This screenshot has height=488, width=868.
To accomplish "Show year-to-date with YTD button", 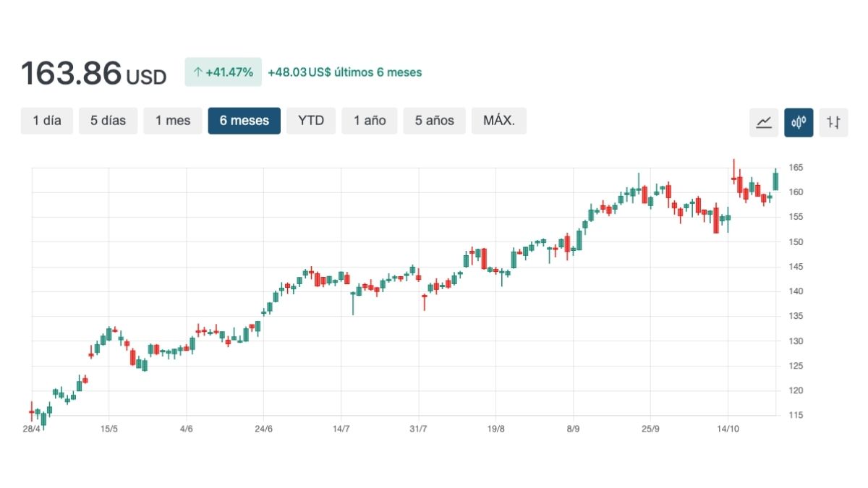I will tap(311, 121).
